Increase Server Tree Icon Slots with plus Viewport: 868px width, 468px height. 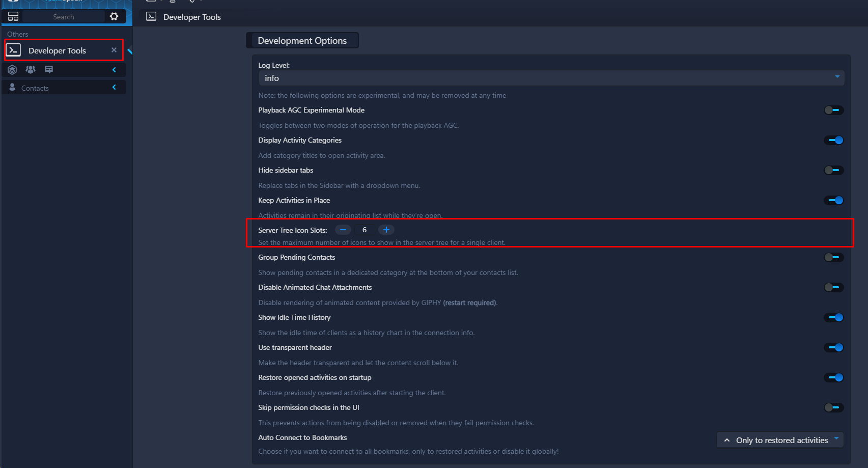[x=386, y=230]
